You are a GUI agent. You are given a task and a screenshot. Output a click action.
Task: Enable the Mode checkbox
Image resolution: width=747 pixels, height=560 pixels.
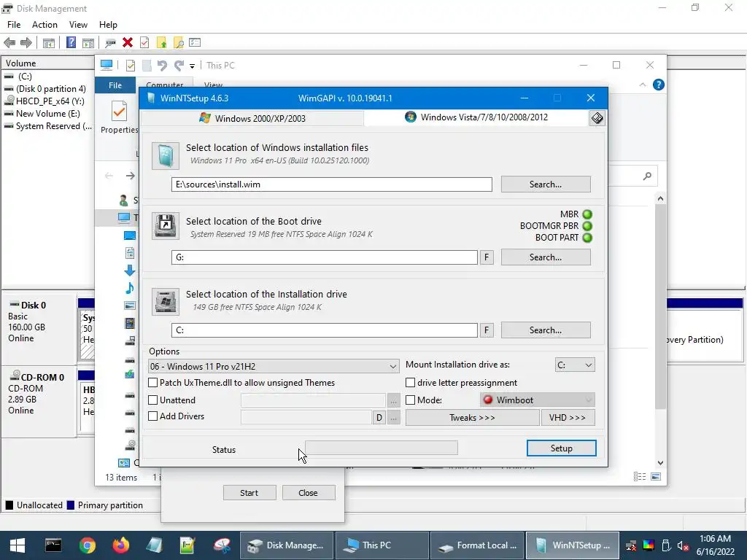coord(410,400)
